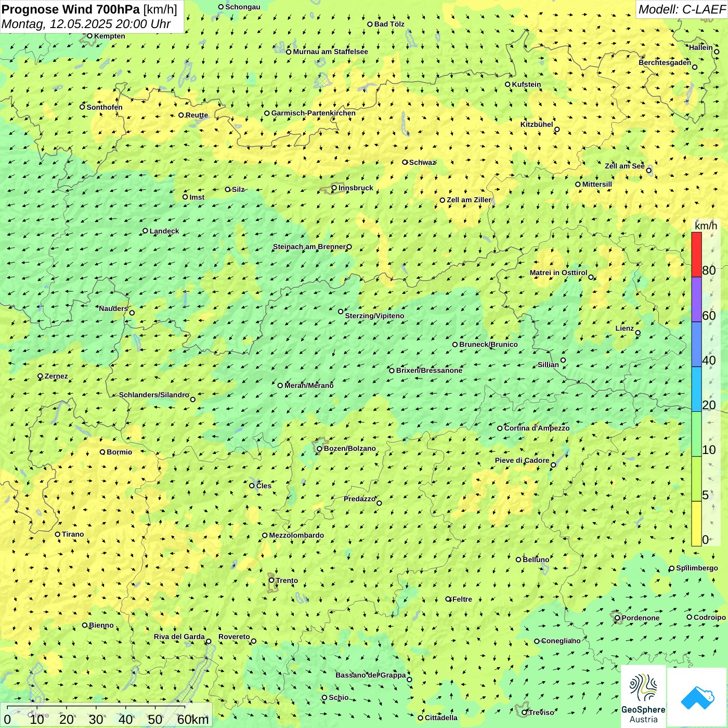Viewport: 728px width, 728px height.
Task: Select the Bad Tölz city label
Action: (x=389, y=24)
